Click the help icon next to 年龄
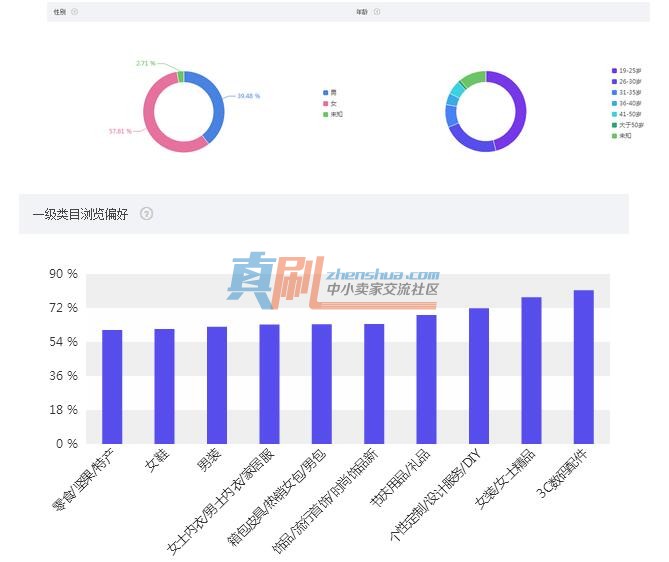 [x=377, y=12]
